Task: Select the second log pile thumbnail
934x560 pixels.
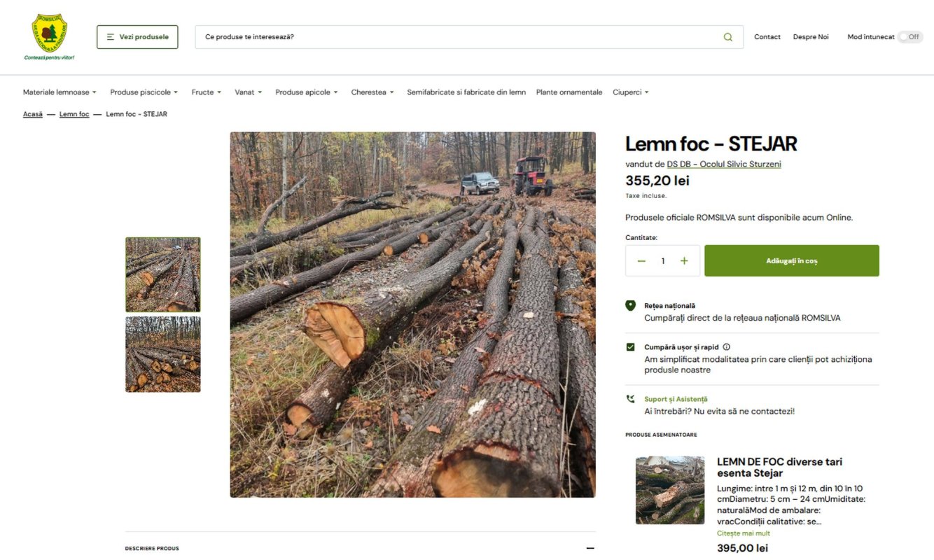Action: click(x=162, y=354)
